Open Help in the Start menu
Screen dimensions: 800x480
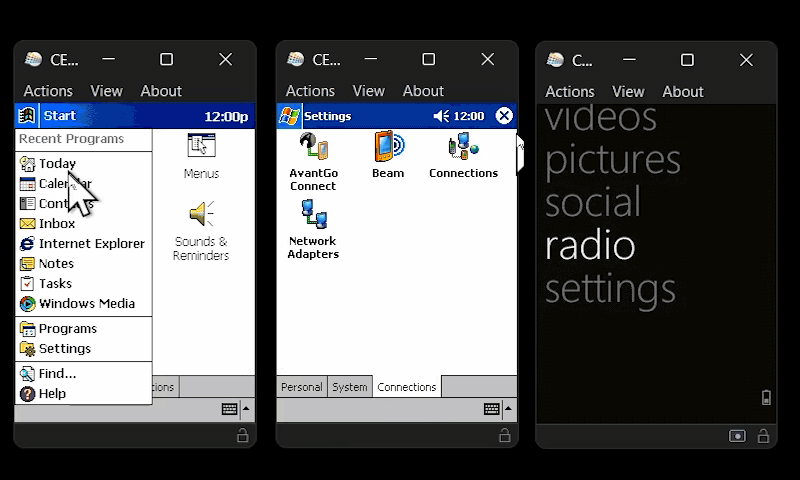point(52,393)
